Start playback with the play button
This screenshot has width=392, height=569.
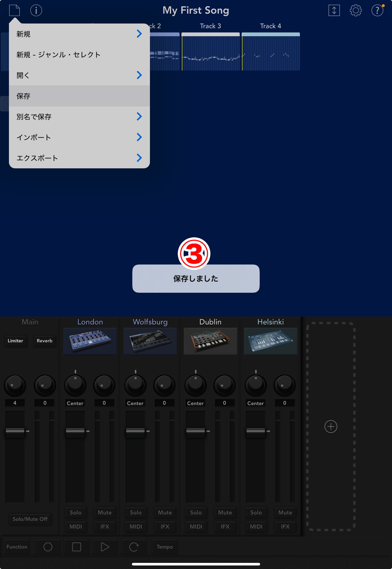pyautogui.click(x=105, y=547)
